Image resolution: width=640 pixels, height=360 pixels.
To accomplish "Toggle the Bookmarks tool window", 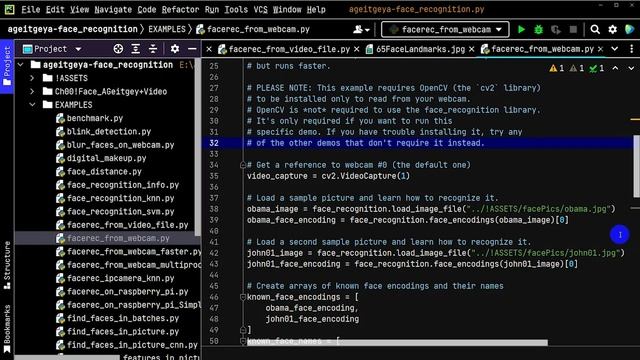I will (7, 329).
